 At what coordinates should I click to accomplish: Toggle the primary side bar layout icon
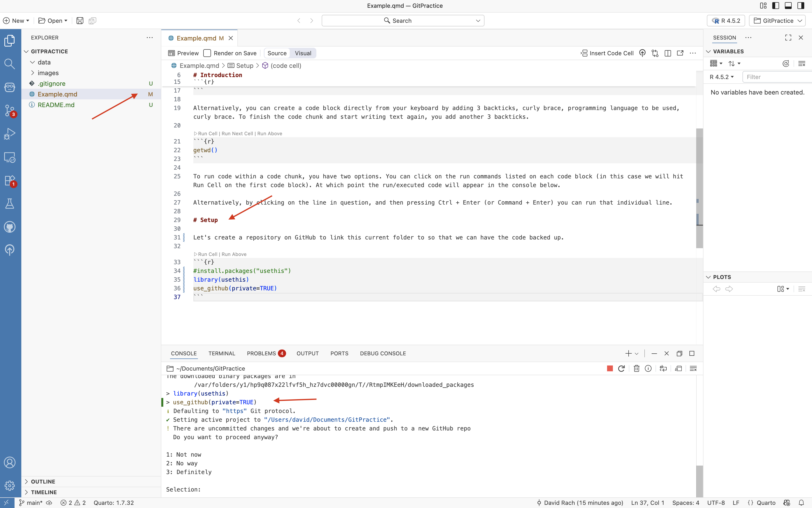(775, 6)
